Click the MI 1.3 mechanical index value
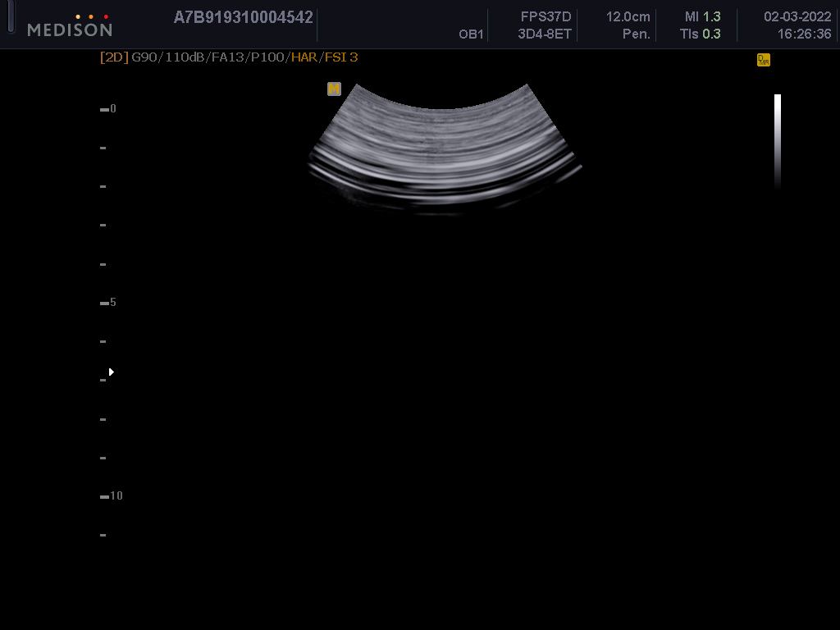Viewport: 840px width, 630px height. click(x=702, y=17)
